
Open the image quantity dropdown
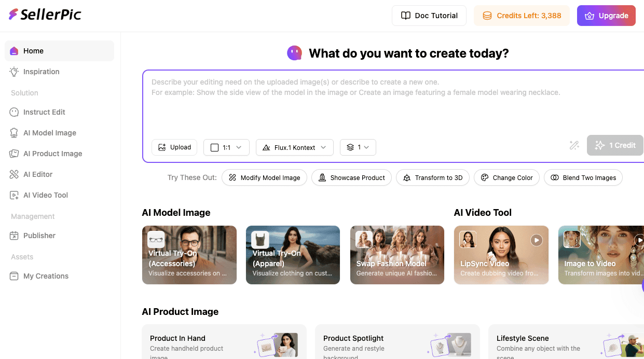(x=358, y=147)
